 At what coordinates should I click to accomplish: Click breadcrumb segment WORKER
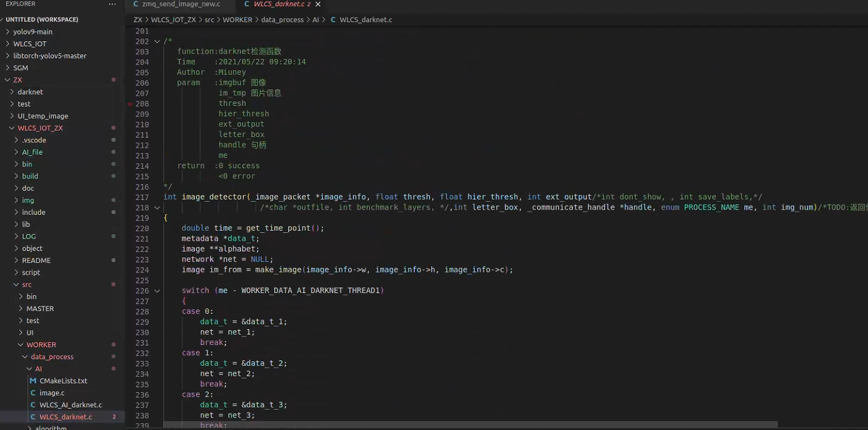pyautogui.click(x=237, y=20)
